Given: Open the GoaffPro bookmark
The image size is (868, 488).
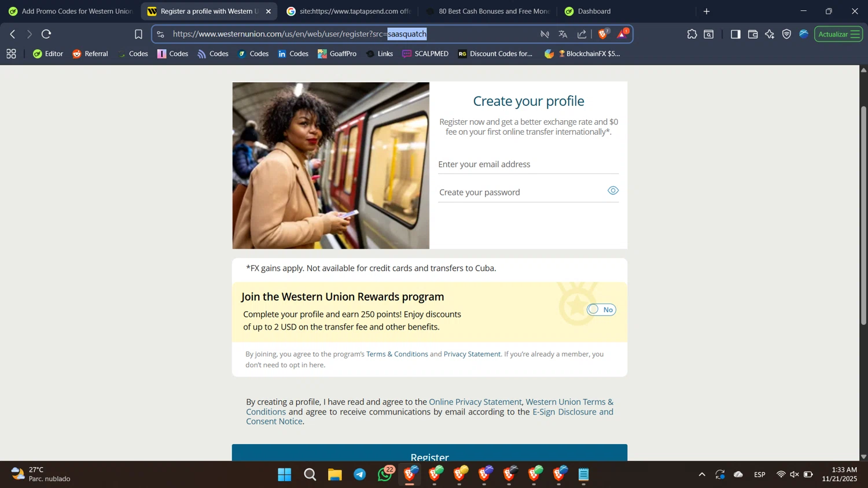Looking at the screenshot, I should click(337, 54).
